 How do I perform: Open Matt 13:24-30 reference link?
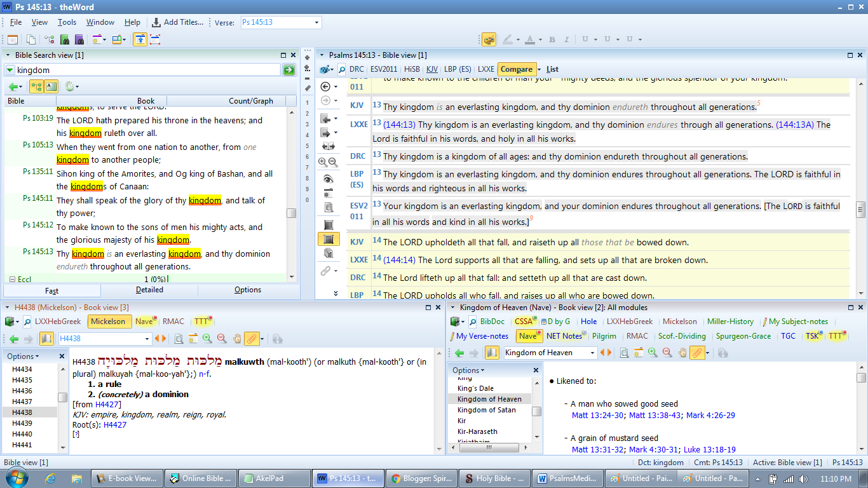coord(599,415)
